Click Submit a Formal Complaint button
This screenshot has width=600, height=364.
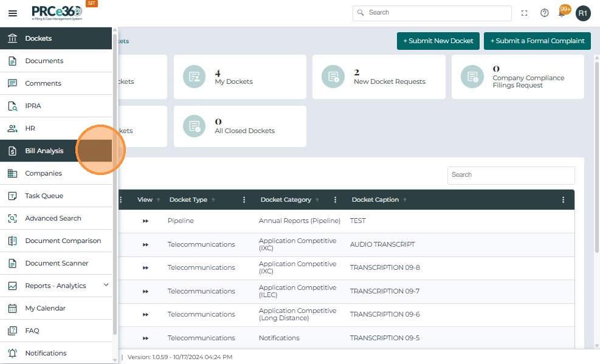coord(537,41)
